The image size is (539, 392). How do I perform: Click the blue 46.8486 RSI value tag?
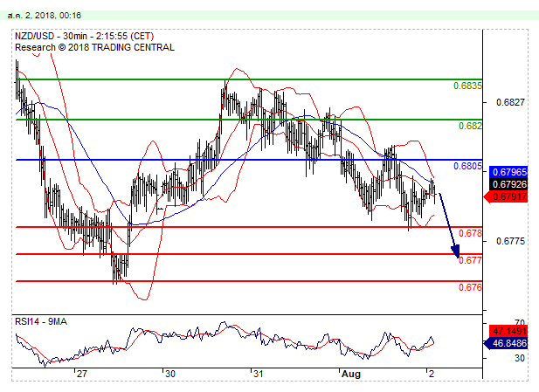[x=506, y=343]
